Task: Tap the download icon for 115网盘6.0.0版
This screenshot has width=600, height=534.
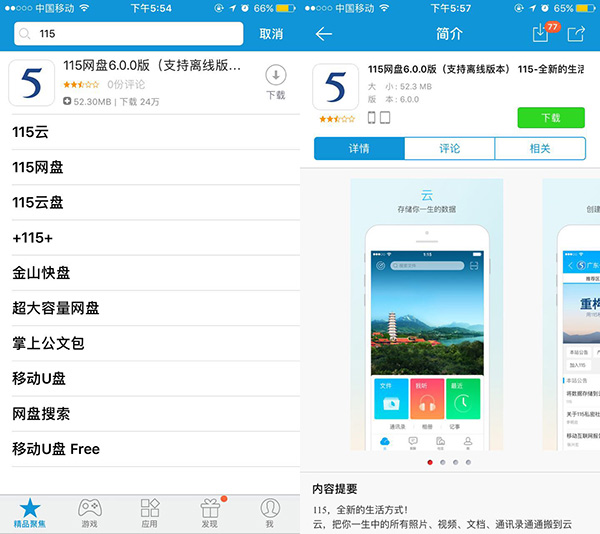Action: tap(276, 82)
